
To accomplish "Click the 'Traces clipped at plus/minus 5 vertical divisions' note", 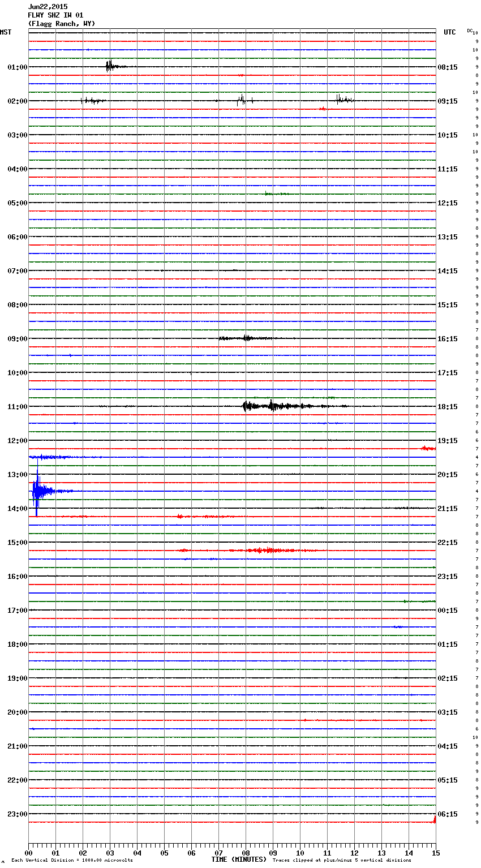I will 342,861.
